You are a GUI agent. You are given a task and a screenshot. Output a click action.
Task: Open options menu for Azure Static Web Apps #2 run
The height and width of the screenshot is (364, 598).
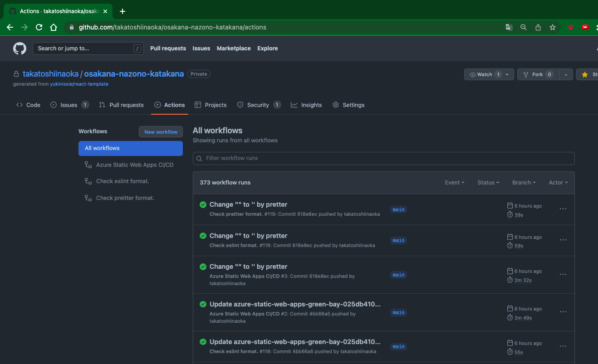tap(563, 312)
